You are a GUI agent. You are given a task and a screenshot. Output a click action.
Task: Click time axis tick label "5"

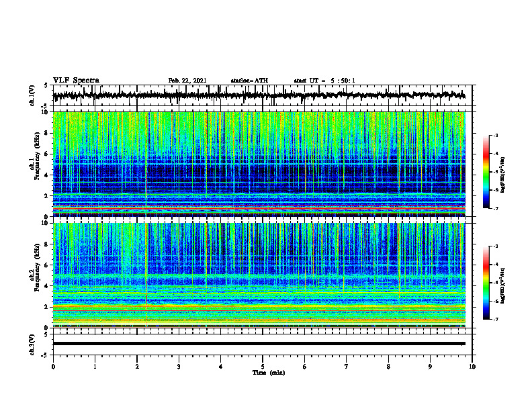coord(263,367)
